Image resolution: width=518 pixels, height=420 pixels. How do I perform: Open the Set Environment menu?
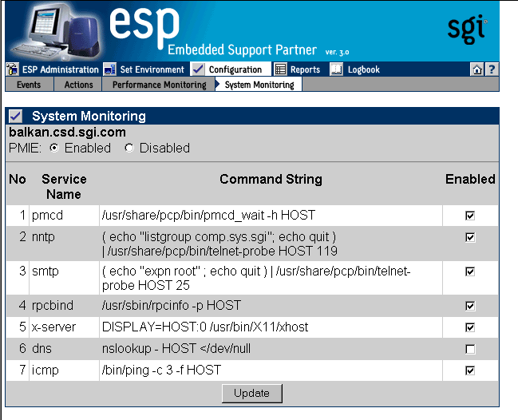[152, 69]
